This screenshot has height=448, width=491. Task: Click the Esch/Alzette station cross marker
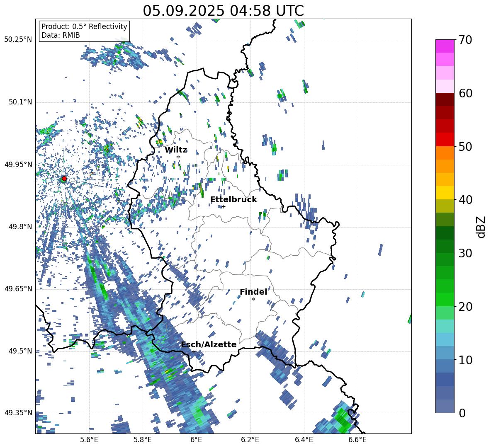(194, 351)
